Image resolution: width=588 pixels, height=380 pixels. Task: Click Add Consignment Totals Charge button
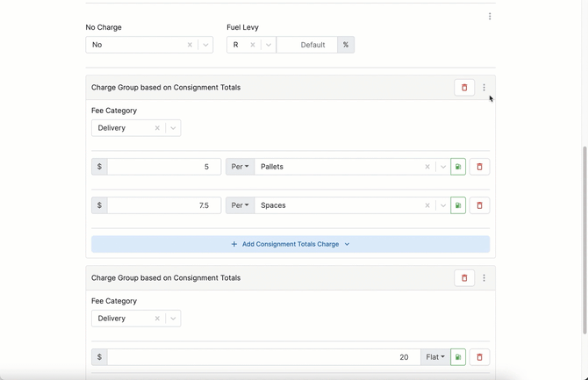pos(290,244)
